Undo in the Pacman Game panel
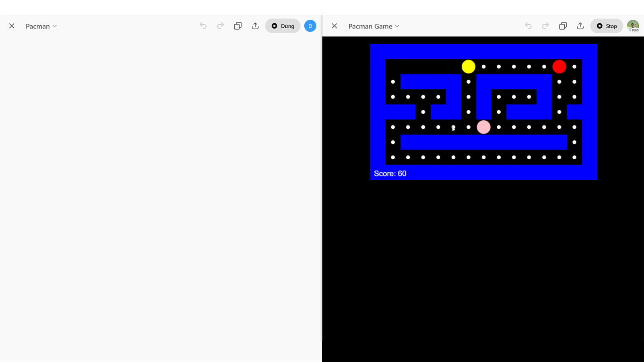This screenshot has width=644, height=362. 528,26
